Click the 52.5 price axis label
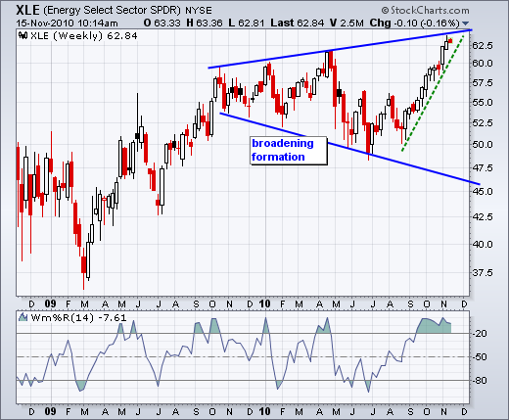509x420 pixels. (483, 123)
